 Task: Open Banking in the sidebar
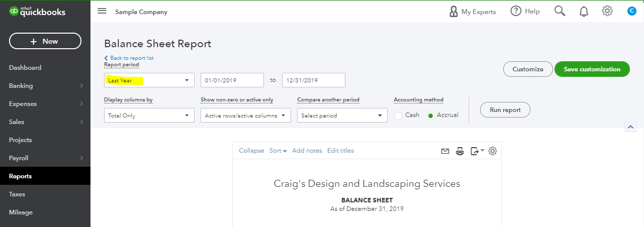[45, 86]
